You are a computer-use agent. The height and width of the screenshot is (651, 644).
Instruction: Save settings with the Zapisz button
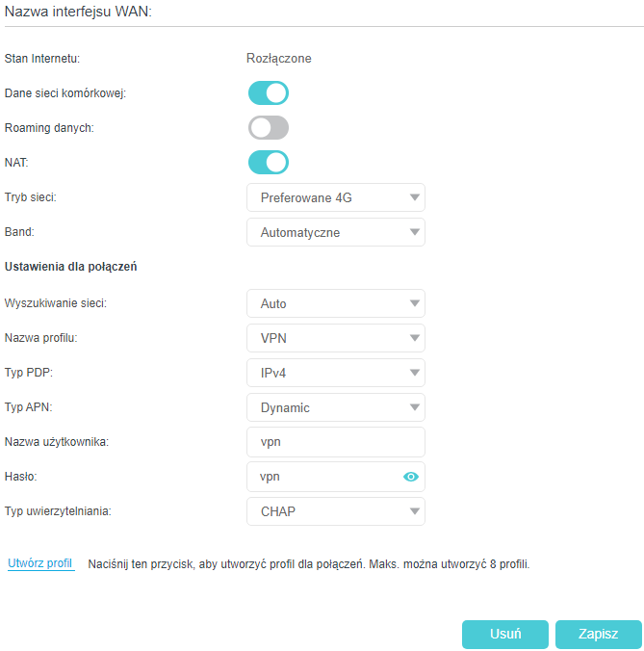click(x=598, y=634)
